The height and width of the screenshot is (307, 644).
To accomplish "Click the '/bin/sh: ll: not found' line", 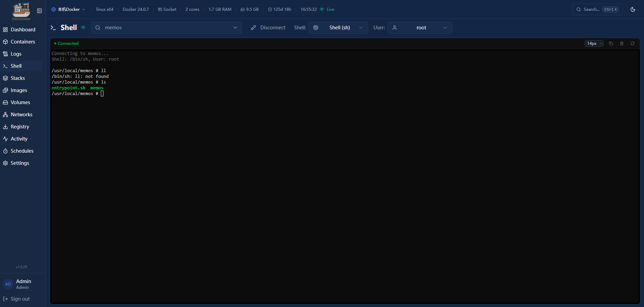I will 80,76.
